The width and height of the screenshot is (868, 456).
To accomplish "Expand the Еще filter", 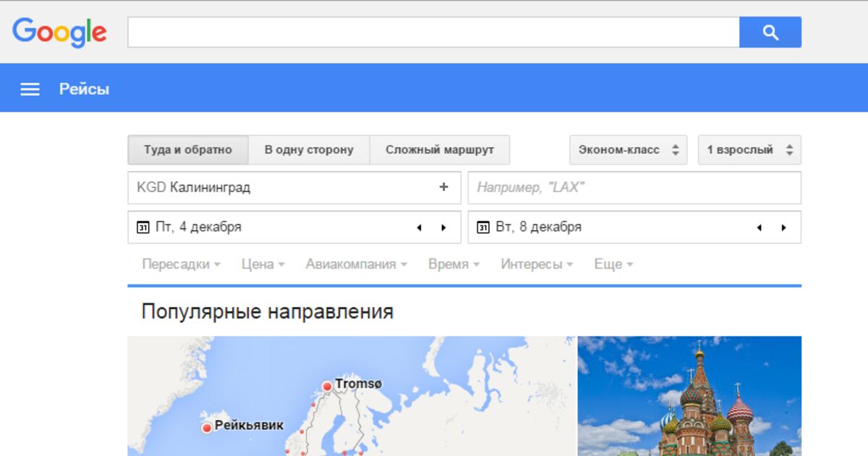I will point(613,264).
